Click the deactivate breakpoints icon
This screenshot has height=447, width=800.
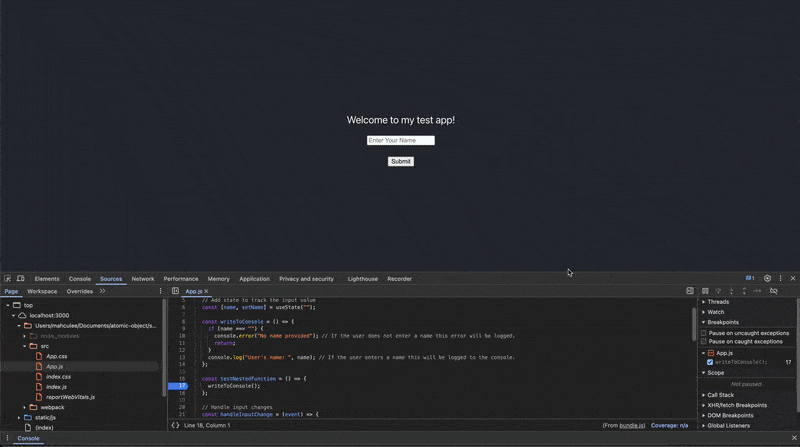[773, 291]
